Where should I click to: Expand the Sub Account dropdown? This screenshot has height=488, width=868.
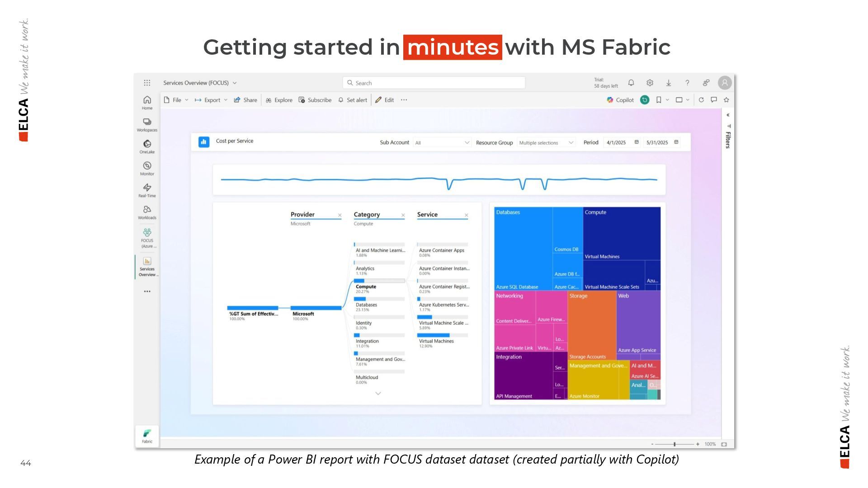(x=442, y=142)
